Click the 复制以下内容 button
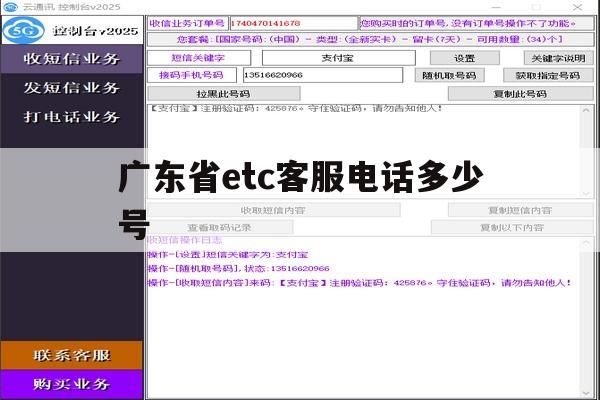The image size is (600, 400). (x=512, y=227)
